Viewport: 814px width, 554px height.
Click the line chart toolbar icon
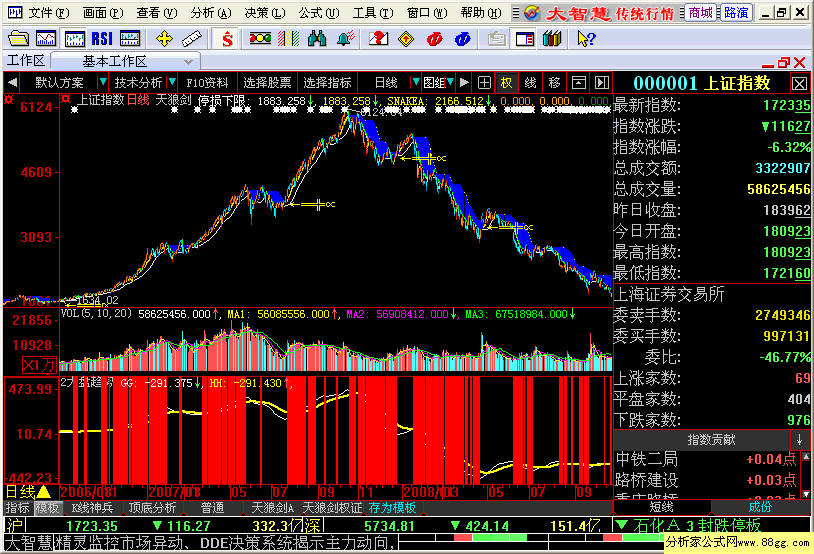pyautogui.click(x=46, y=38)
